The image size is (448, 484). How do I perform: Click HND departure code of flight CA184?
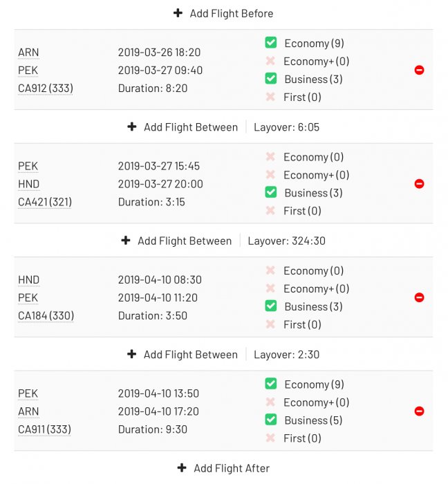(29, 280)
